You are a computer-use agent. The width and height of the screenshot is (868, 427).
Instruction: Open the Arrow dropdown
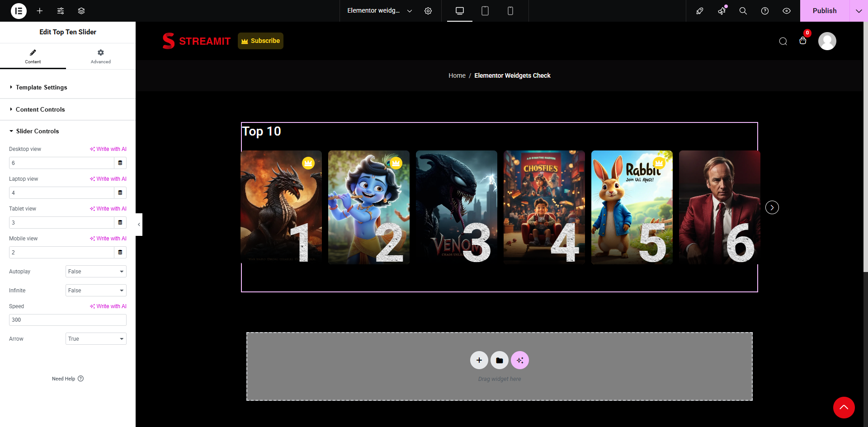pyautogui.click(x=96, y=339)
